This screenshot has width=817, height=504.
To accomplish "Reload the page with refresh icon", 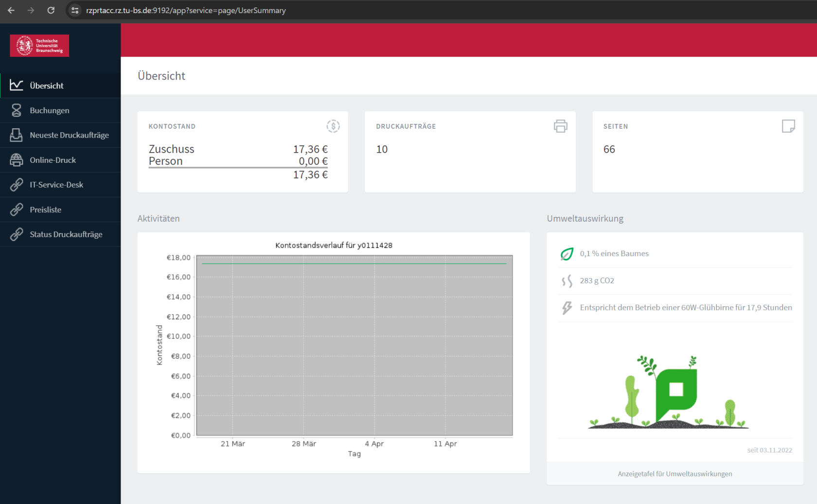I will coord(51,10).
